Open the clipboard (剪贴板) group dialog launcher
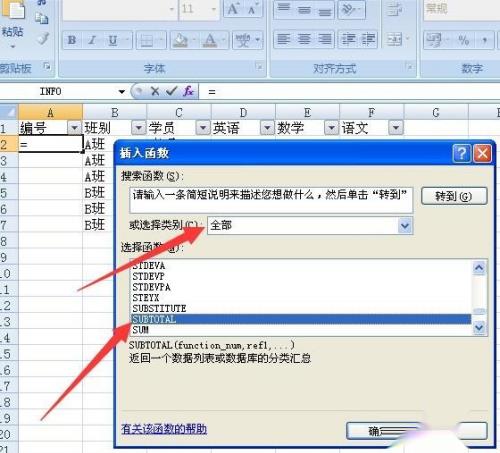Viewport: 500px width, 453px height. coord(47,66)
